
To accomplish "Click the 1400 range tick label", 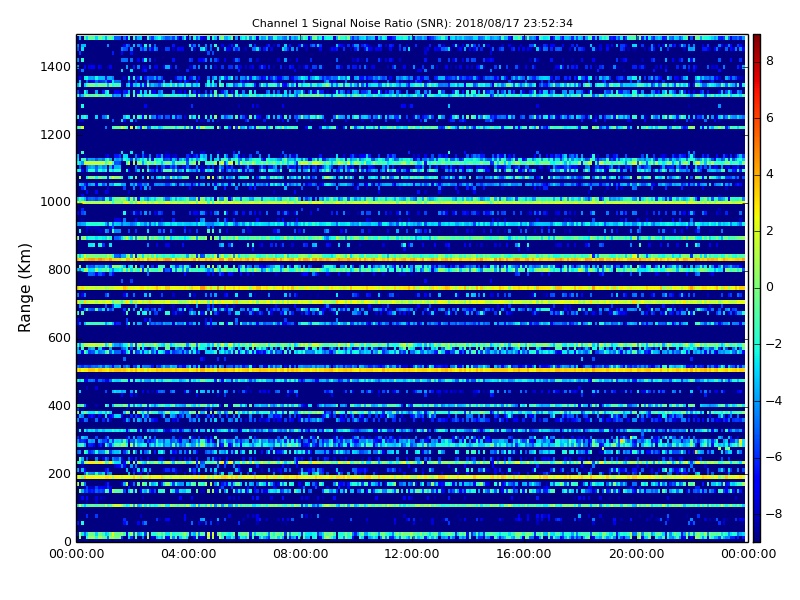I will tap(56, 67).
